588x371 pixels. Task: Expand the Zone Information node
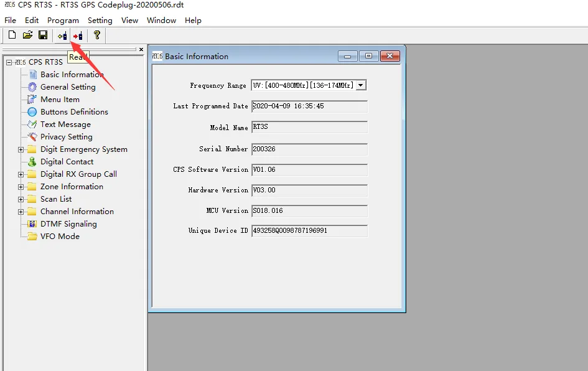point(21,187)
